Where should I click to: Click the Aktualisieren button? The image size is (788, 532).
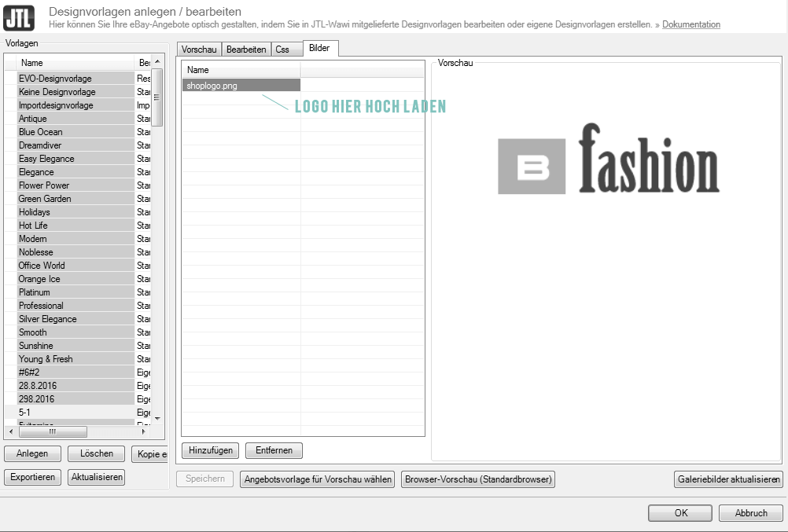tap(97, 477)
